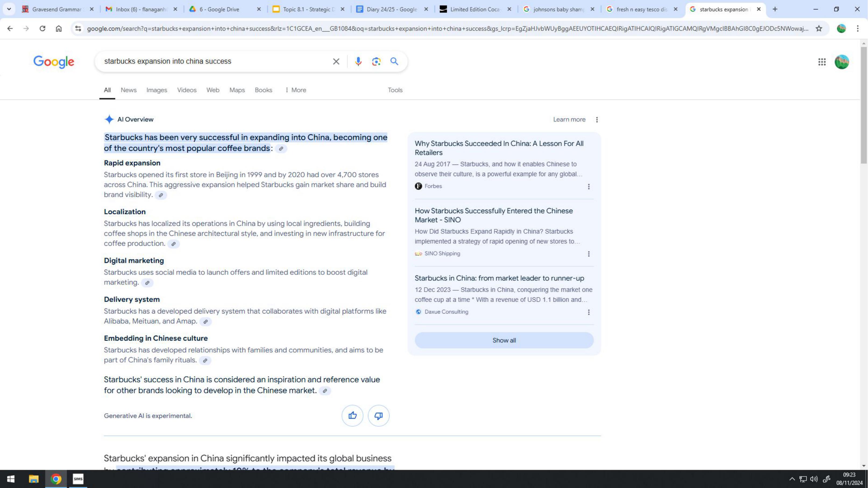This screenshot has width=868, height=488.
Task: Close the johnsons baby shampoo tab
Action: 592,9
